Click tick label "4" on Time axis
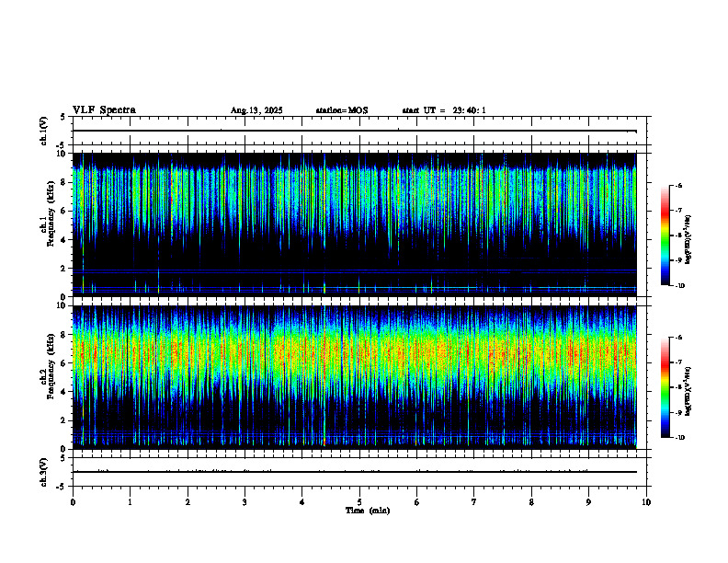Viewport: 728px width, 563px height. pyautogui.click(x=302, y=502)
